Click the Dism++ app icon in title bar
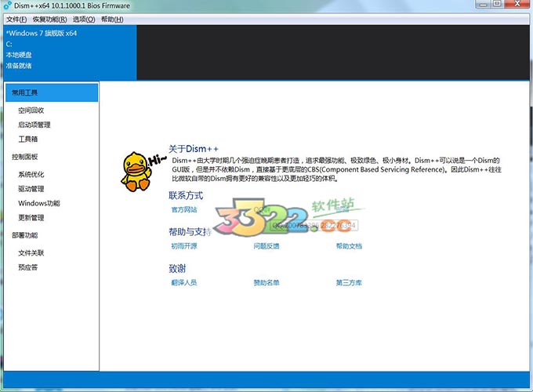 8,5
